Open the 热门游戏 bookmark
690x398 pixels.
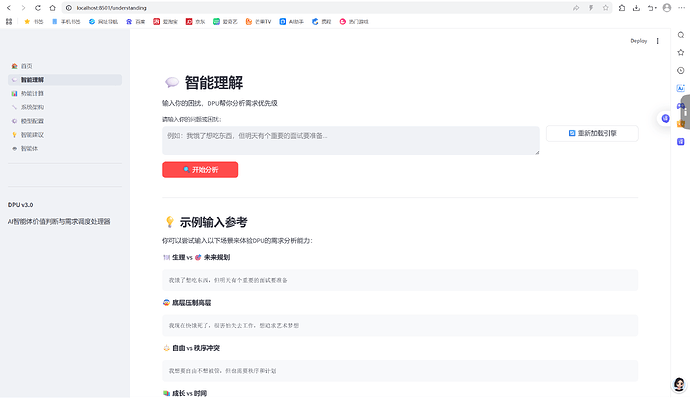(354, 22)
